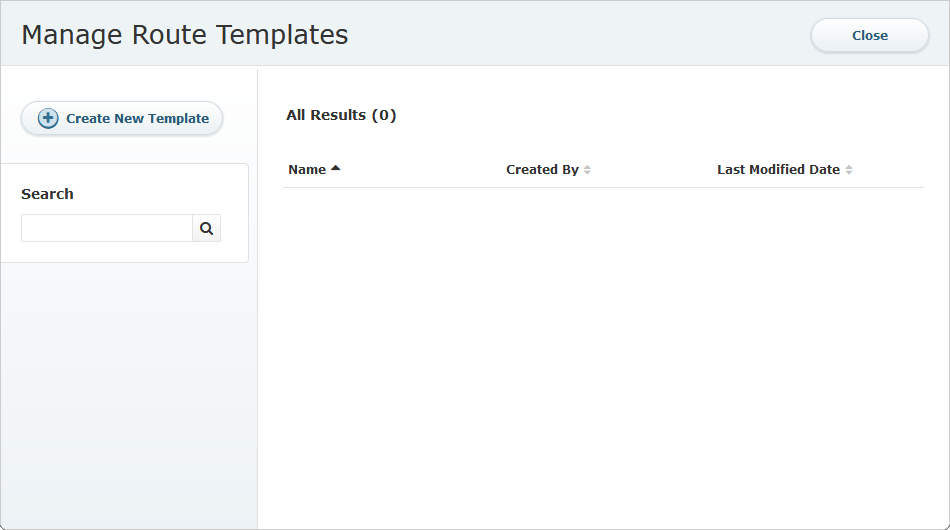This screenshot has height=530, width=950.
Task: Close the Manage Route Templates dialog
Action: point(869,35)
